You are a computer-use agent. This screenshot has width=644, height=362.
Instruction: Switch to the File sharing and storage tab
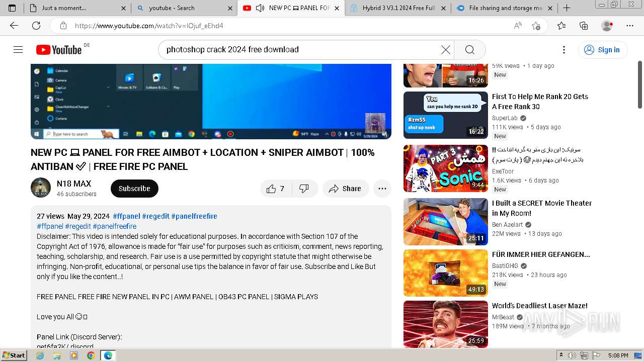coord(505,8)
